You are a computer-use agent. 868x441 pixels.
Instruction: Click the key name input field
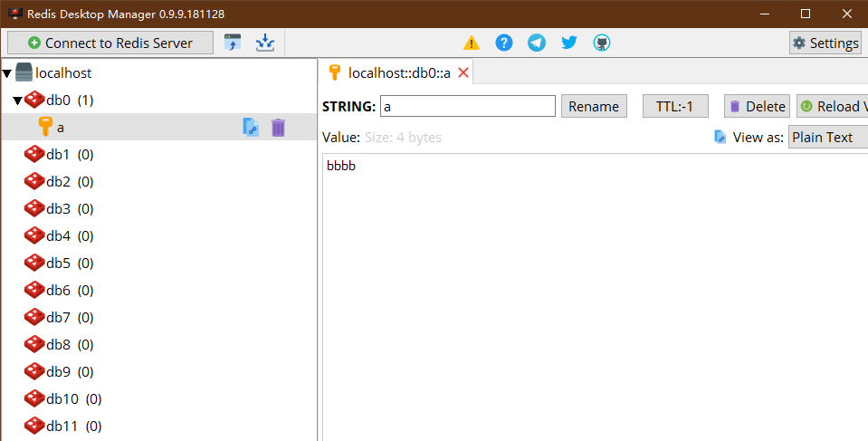click(x=468, y=106)
